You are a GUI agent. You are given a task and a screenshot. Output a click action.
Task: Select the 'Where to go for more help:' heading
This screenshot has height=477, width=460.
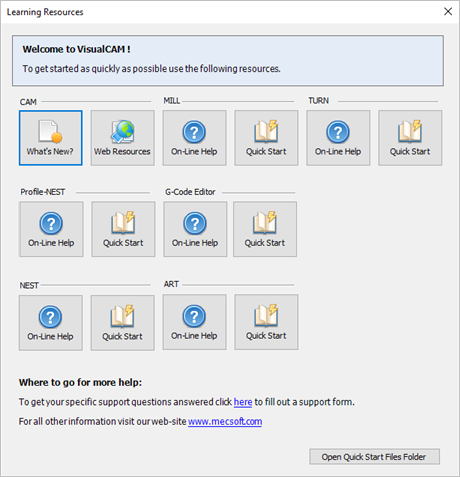coord(80,382)
